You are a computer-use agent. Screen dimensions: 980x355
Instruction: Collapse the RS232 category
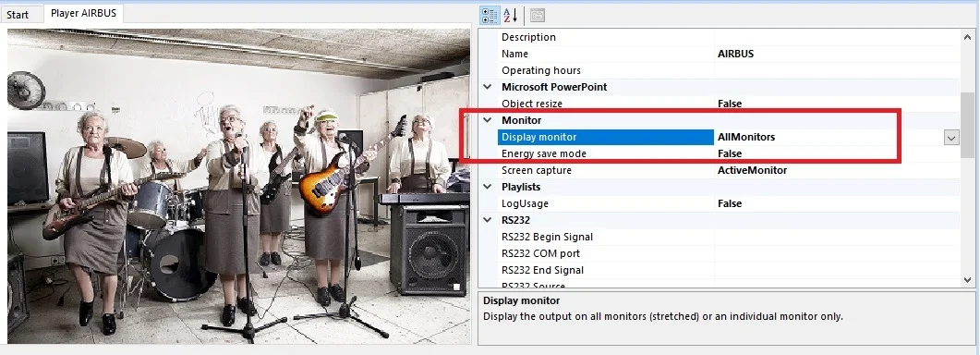tap(488, 220)
